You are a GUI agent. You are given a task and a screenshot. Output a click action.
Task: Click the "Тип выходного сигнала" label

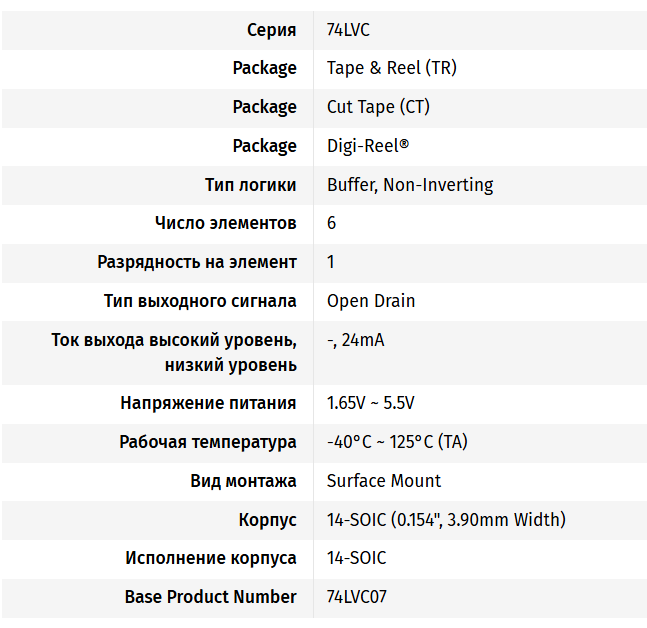coord(200,301)
